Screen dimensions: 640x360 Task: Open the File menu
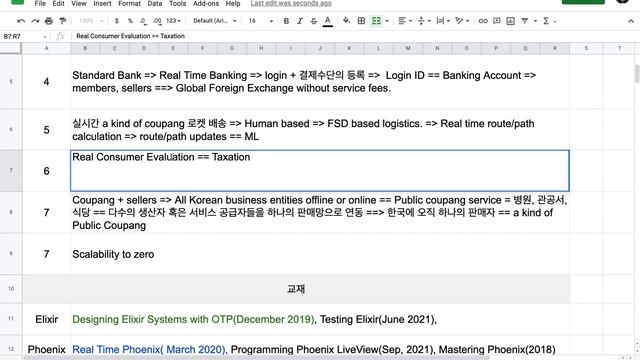click(40, 3)
